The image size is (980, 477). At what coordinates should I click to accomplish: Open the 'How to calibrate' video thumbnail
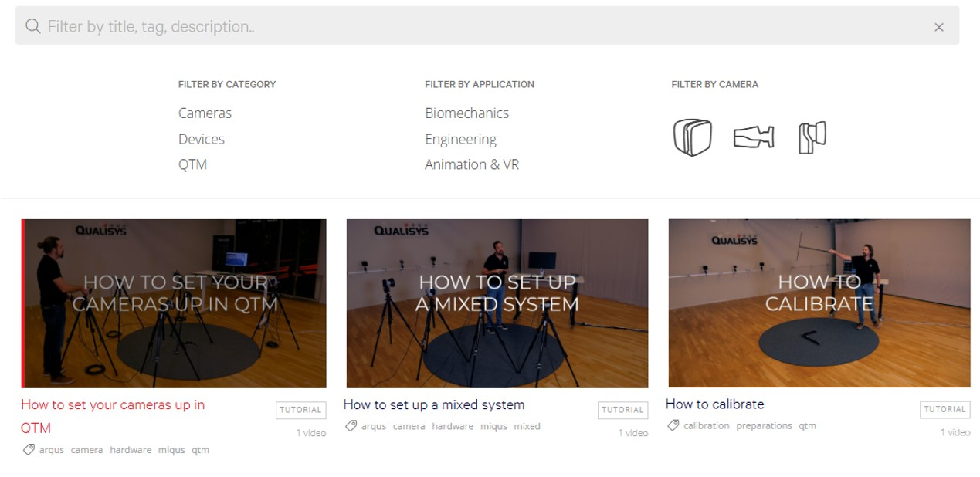click(x=819, y=303)
